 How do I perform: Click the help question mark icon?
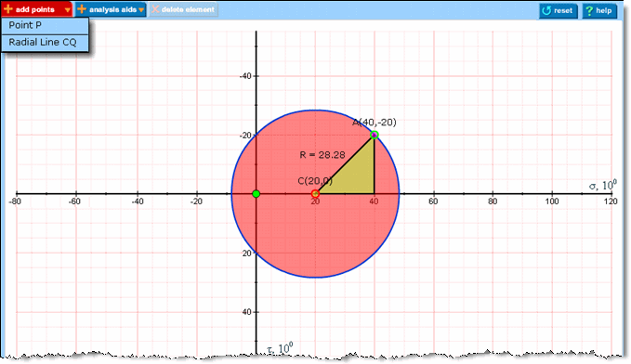pos(589,10)
